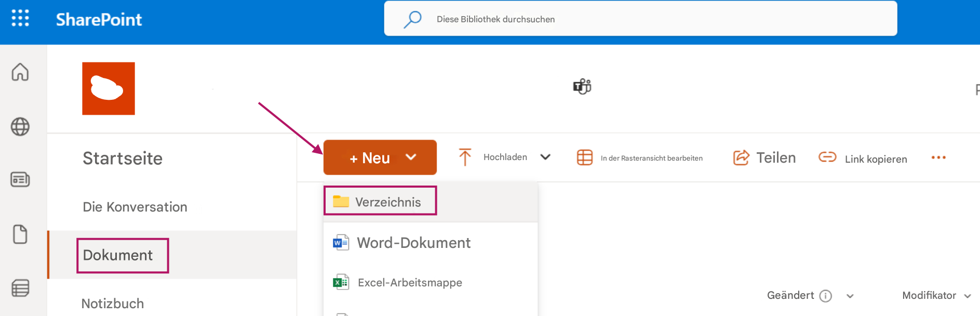
Task: Open the news feed icon in left rail
Action: pos(20,180)
